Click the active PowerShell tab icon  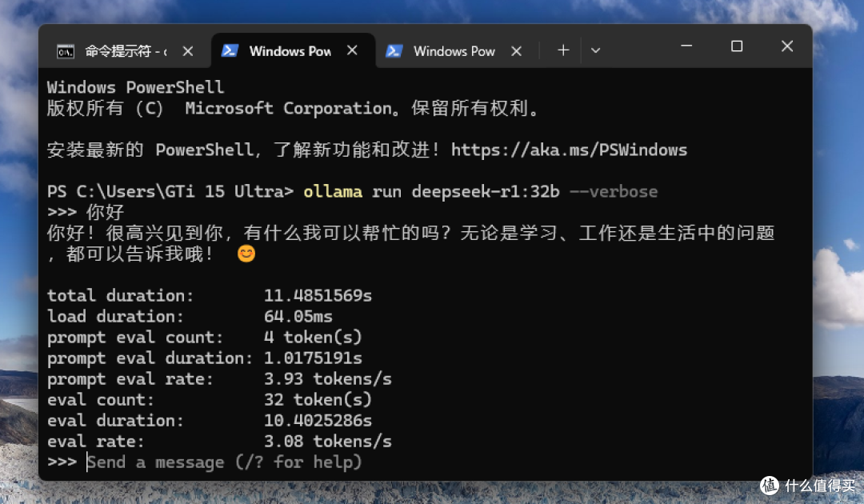coord(230,50)
